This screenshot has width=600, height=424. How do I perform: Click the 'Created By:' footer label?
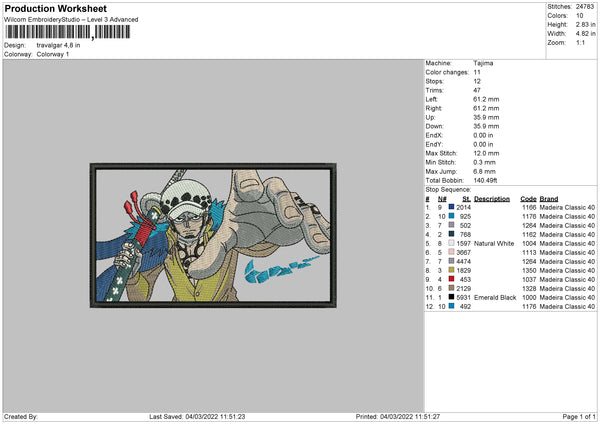tap(21, 416)
